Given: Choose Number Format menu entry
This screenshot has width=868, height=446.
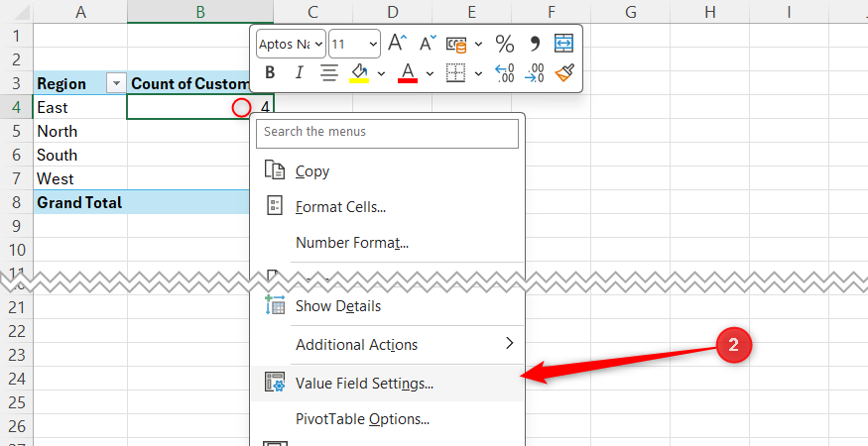Looking at the screenshot, I should (387, 243).
